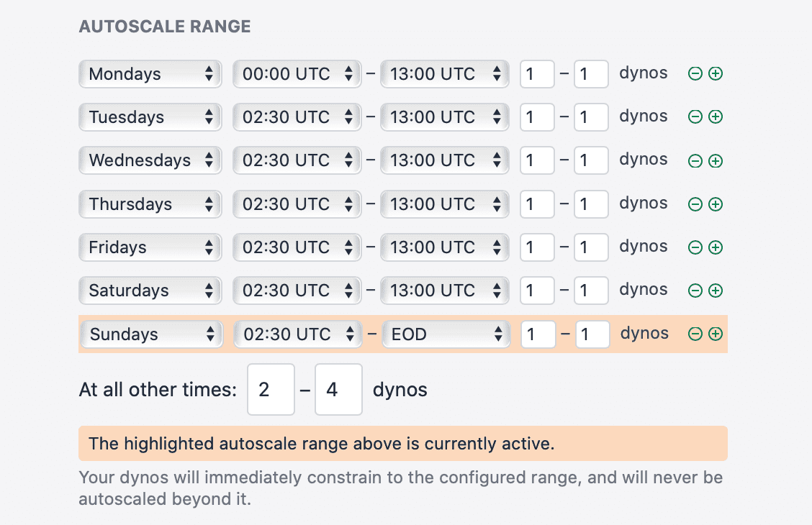Click the minimum dynos field for Mondays

[x=537, y=73]
